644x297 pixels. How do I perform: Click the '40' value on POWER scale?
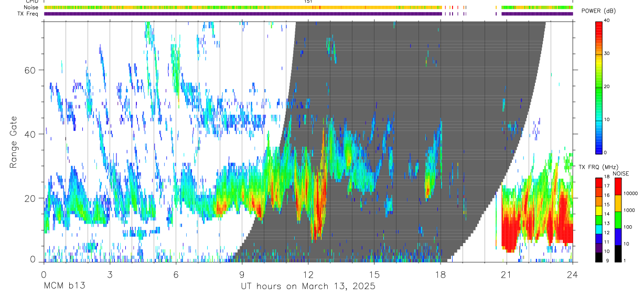(x=608, y=21)
